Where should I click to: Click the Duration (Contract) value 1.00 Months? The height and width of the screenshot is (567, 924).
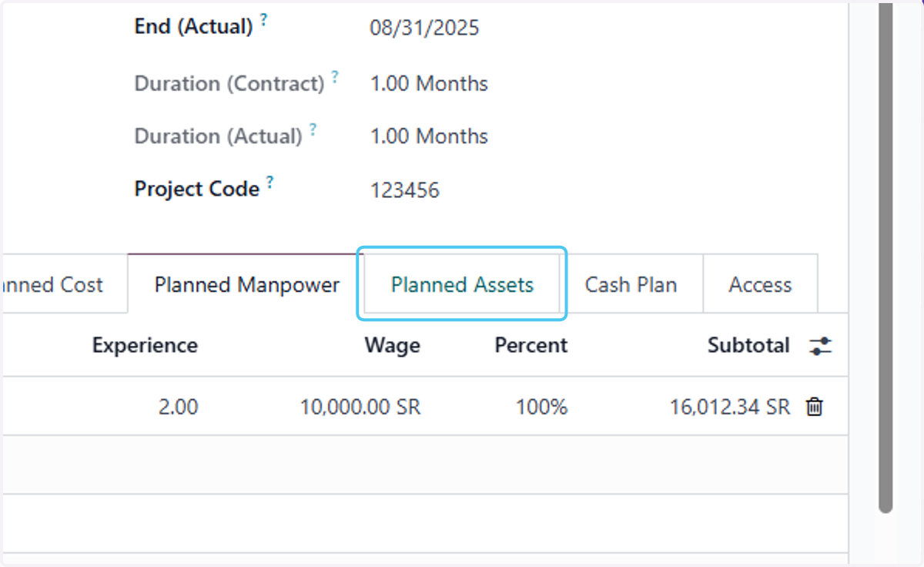pyautogui.click(x=429, y=83)
